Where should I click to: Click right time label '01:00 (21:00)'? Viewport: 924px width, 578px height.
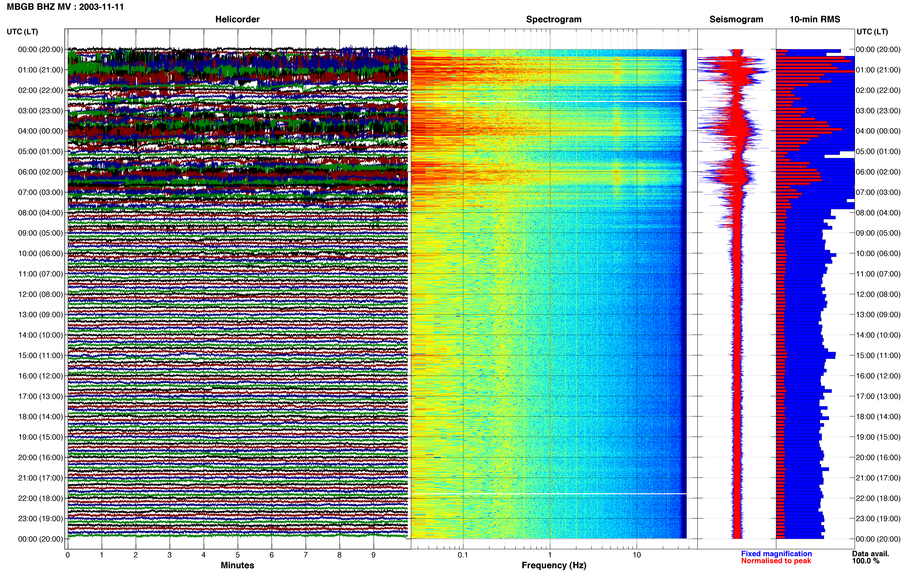click(x=878, y=70)
